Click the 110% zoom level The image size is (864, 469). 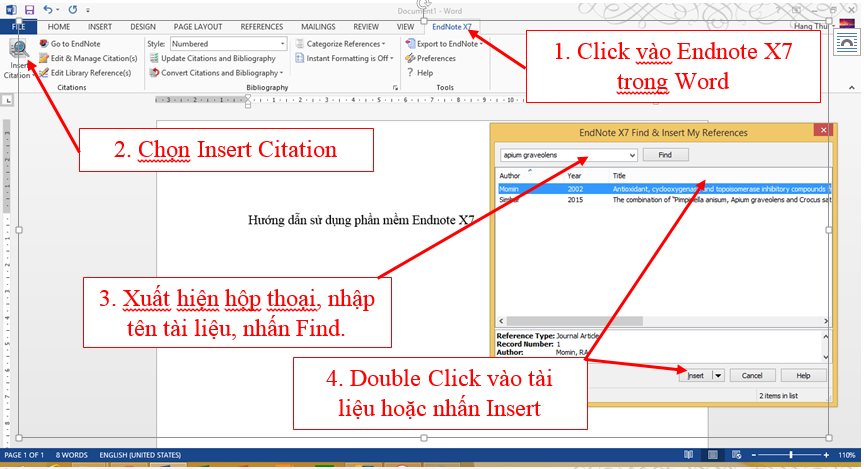point(847,455)
